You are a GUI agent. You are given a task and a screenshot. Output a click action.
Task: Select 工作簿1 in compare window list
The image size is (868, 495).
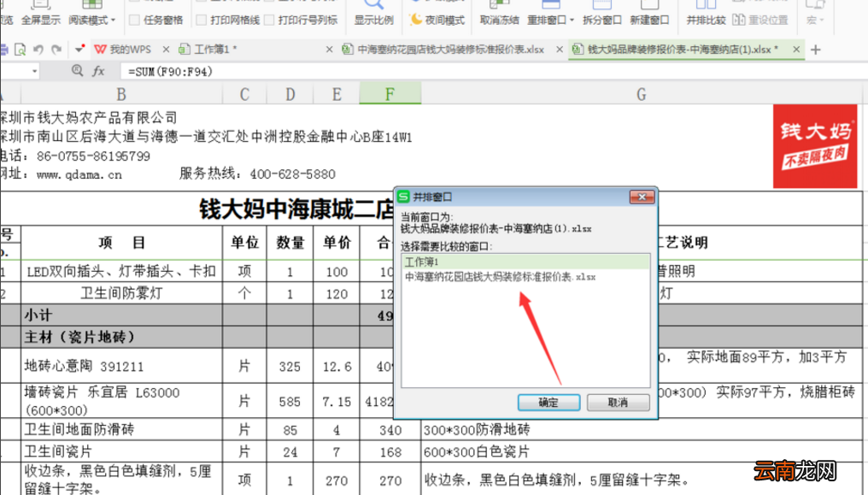(x=525, y=262)
